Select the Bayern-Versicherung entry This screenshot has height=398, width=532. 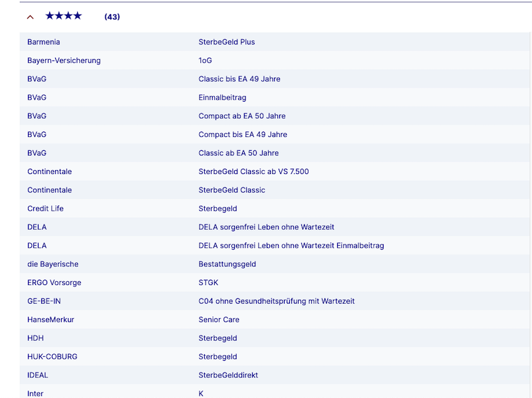click(x=64, y=60)
